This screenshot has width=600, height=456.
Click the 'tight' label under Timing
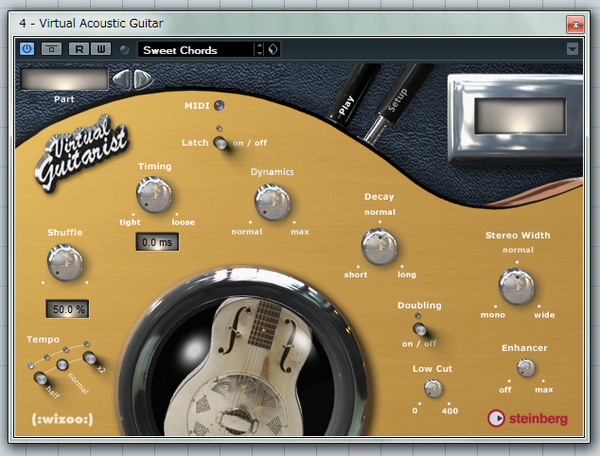click(x=130, y=222)
